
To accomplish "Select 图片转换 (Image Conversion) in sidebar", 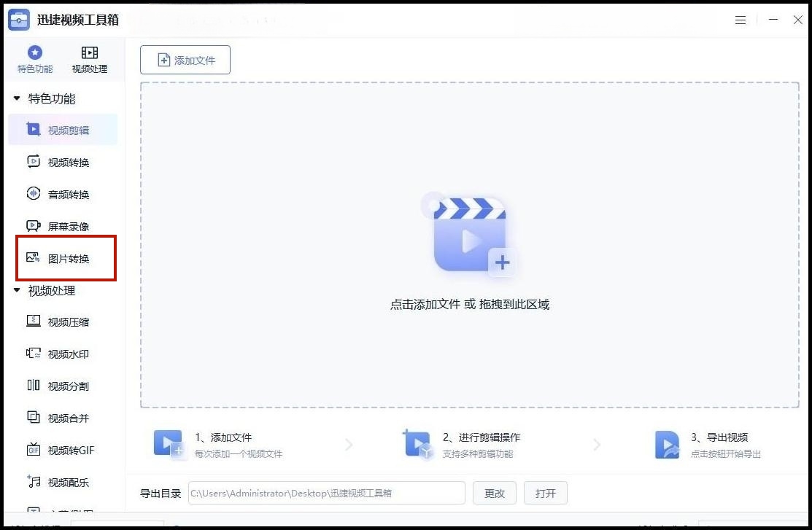I will point(64,257).
